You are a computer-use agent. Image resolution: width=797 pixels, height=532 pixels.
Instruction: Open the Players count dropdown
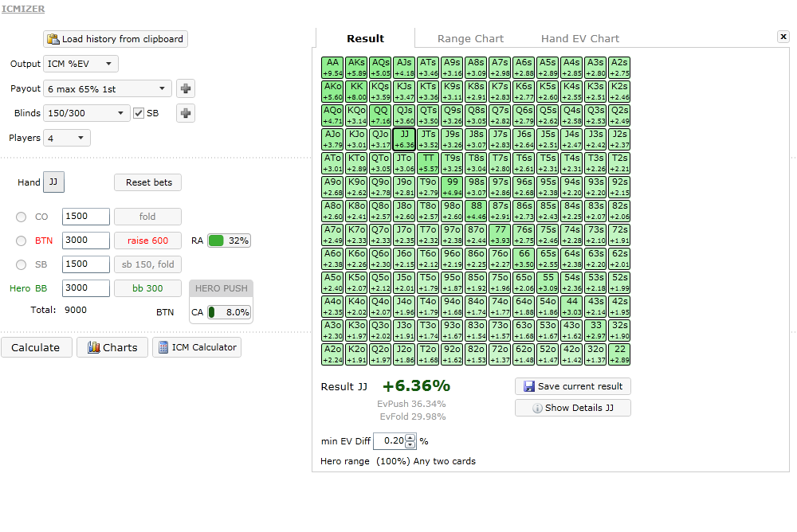(66, 138)
